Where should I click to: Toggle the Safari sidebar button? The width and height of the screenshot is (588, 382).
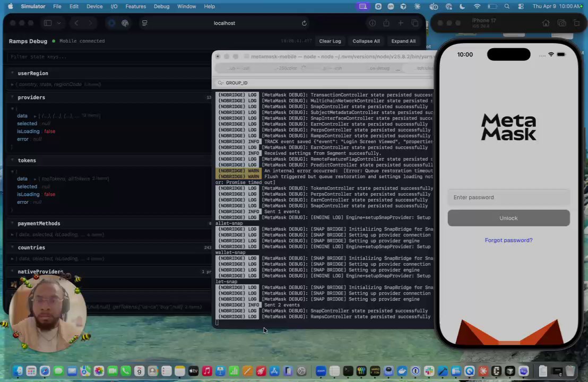pyautogui.click(x=48, y=23)
